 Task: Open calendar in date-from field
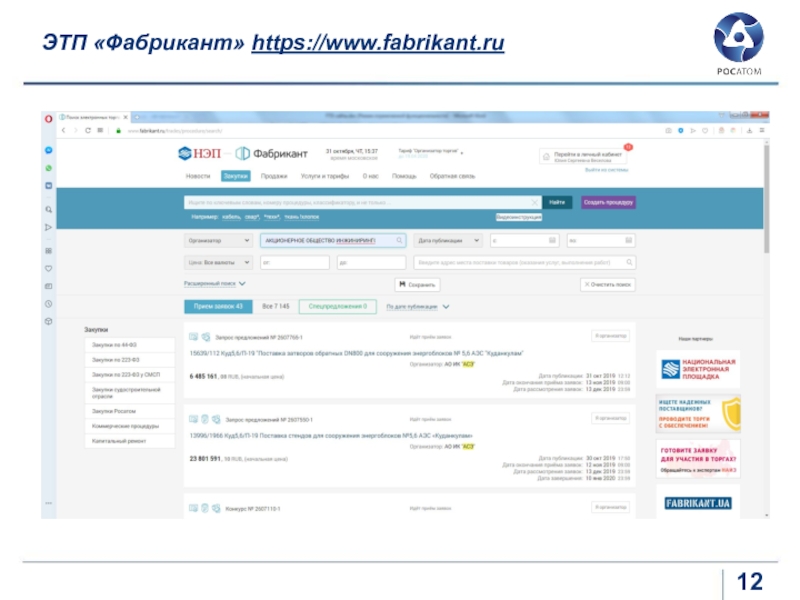pos(552,240)
